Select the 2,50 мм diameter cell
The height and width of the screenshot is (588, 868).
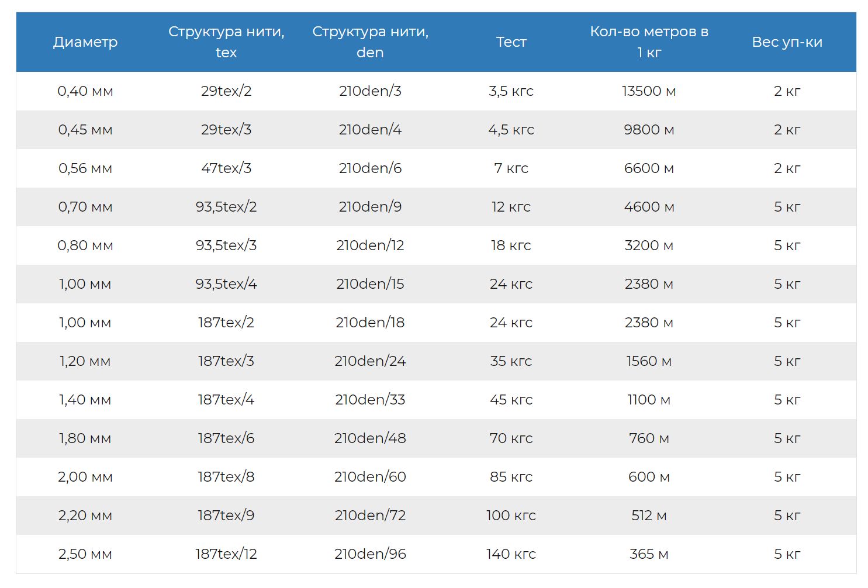pos(85,554)
